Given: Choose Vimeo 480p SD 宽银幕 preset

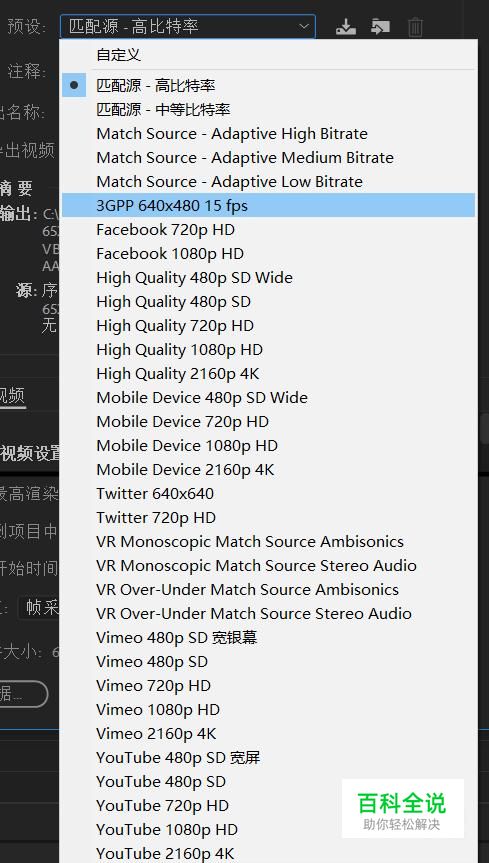Looking at the screenshot, I should tap(269, 637).
